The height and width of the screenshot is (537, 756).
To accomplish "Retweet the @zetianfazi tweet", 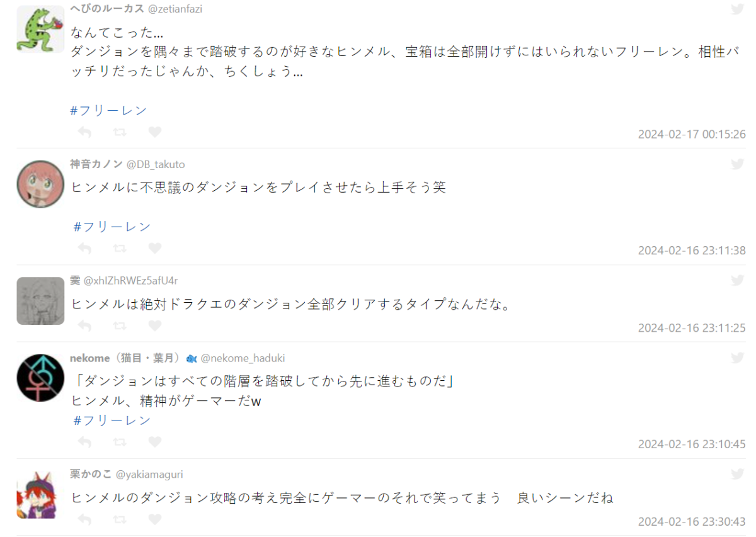I will pyautogui.click(x=120, y=132).
